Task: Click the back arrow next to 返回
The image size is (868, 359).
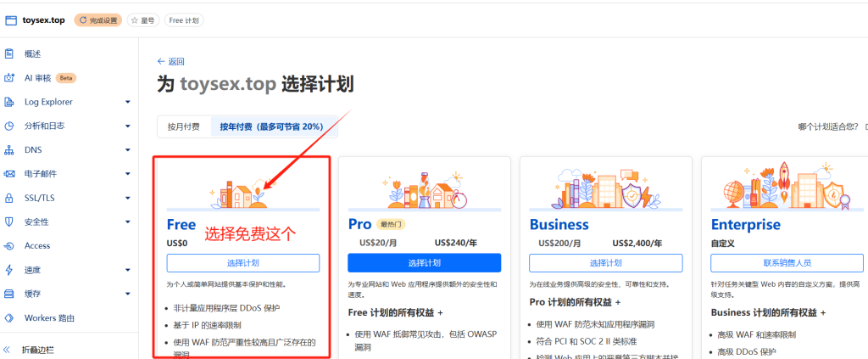Action: coord(161,61)
